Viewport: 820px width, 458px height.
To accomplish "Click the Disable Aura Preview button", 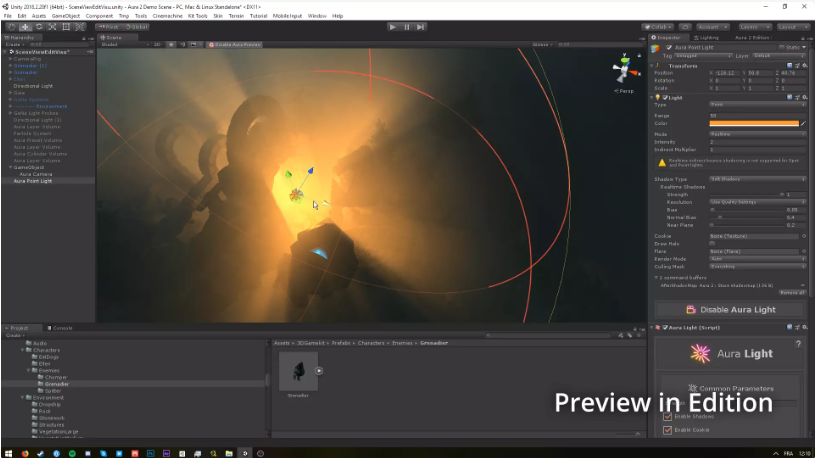I will click(x=234, y=44).
